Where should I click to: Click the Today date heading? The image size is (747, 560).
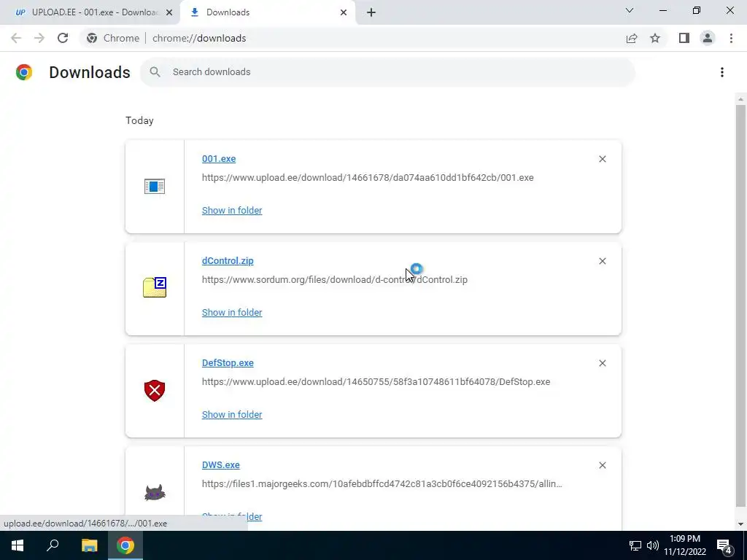point(139,120)
